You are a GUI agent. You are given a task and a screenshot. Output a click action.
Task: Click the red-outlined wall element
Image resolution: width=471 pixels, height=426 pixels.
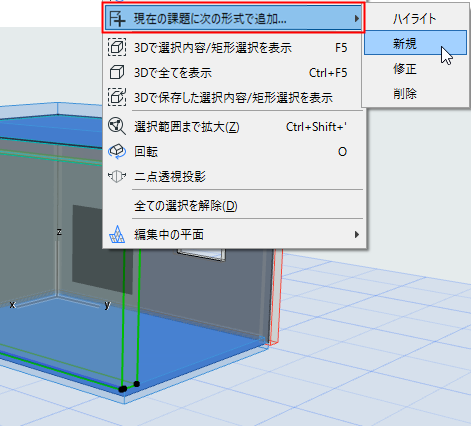click(x=276, y=297)
